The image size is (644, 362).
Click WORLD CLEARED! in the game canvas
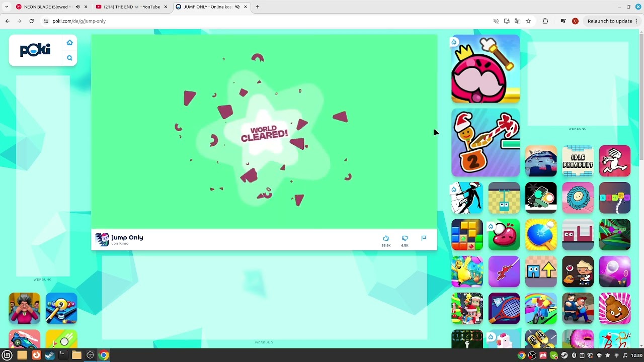click(264, 134)
